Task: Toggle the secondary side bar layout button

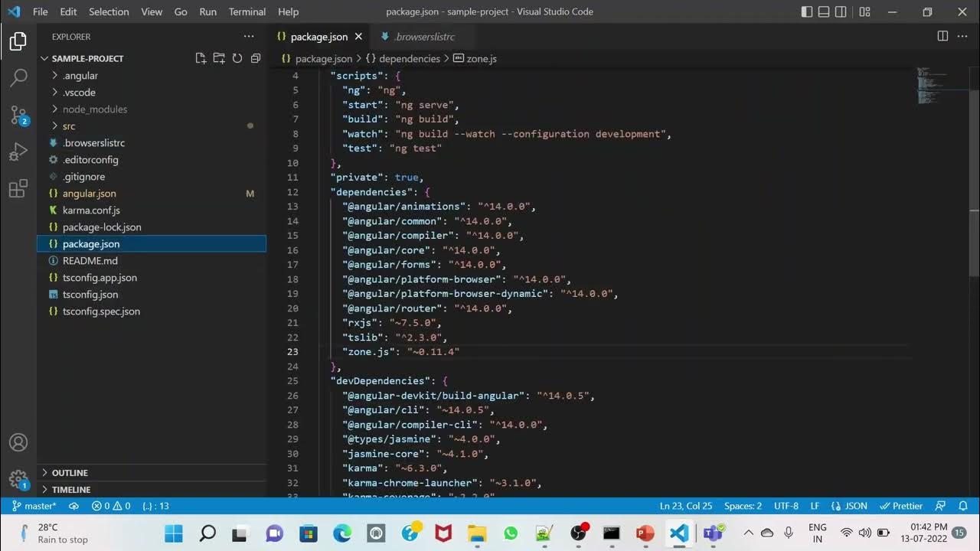Action: click(x=841, y=11)
